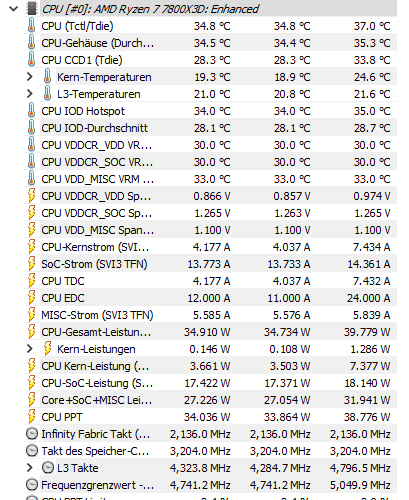
Task: Click thermometer icon of CPU IOD Hotspot
Action: [x=31, y=111]
